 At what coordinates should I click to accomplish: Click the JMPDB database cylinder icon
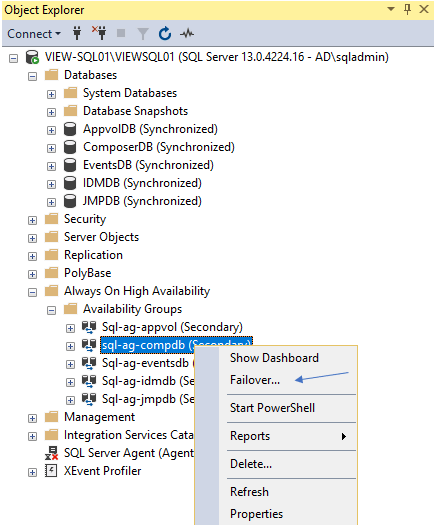(70, 201)
